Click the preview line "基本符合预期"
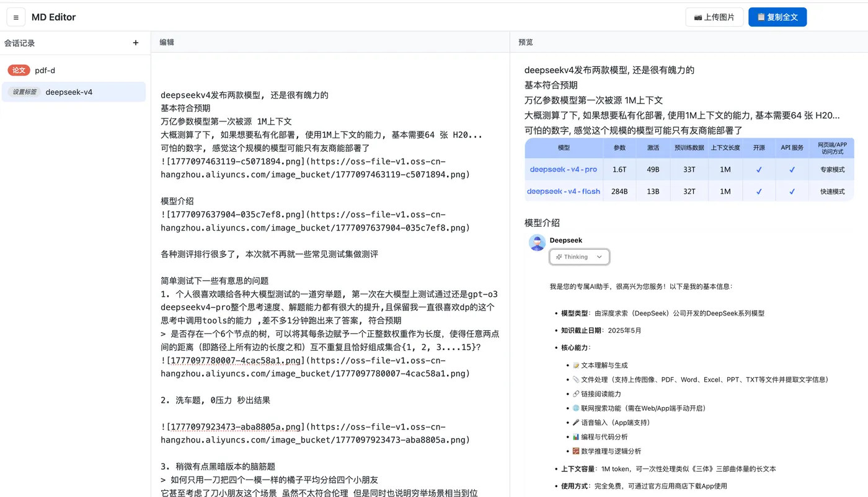This screenshot has height=497, width=868. click(x=551, y=85)
